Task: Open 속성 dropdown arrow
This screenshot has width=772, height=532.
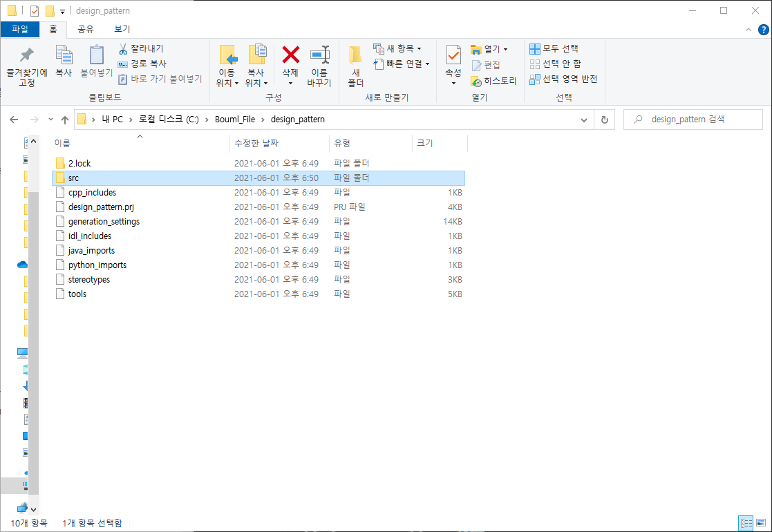Action: tap(453, 83)
